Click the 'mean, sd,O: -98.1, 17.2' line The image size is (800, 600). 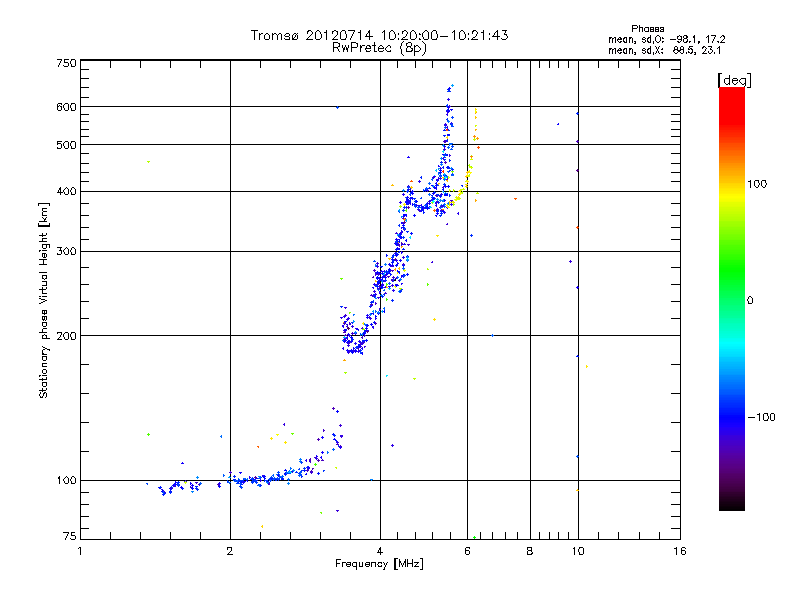tap(666, 39)
